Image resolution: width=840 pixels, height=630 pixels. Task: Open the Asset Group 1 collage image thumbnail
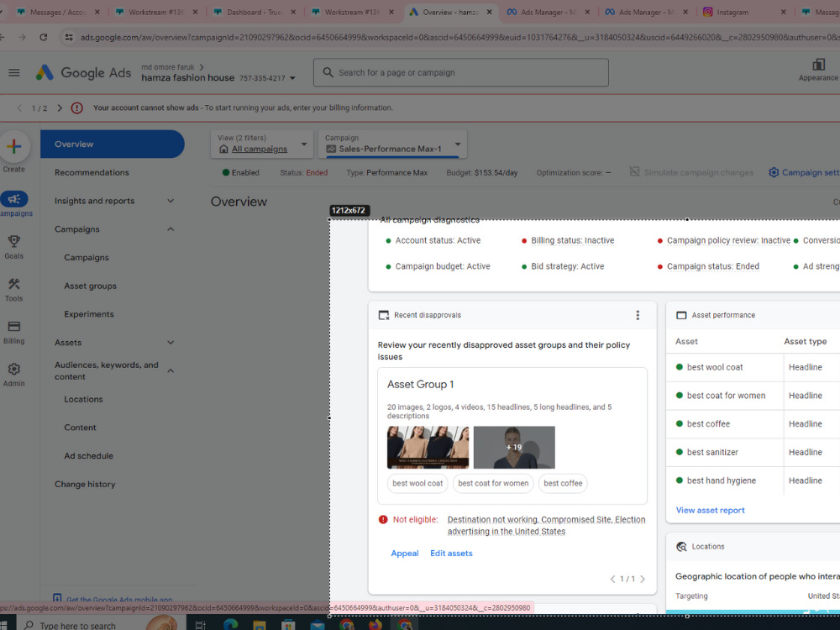pos(428,448)
